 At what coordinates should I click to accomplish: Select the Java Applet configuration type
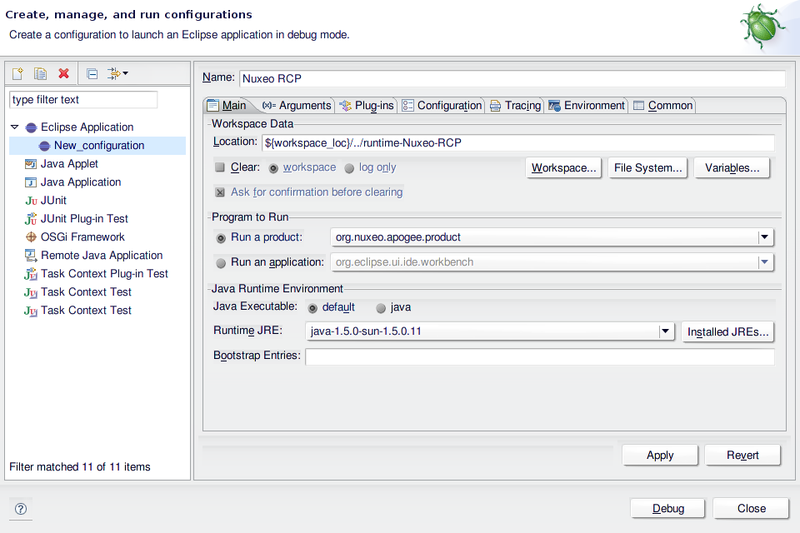point(69,164)
